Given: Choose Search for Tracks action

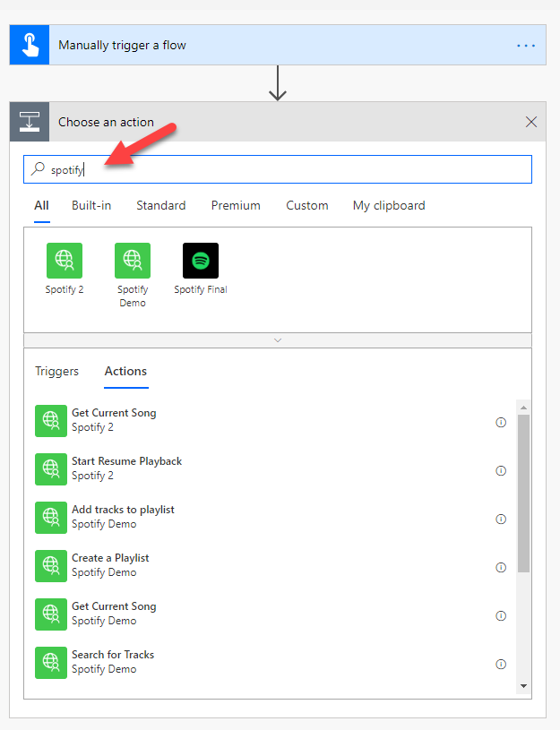Looking at the screenshot, I should click(113, 662).
